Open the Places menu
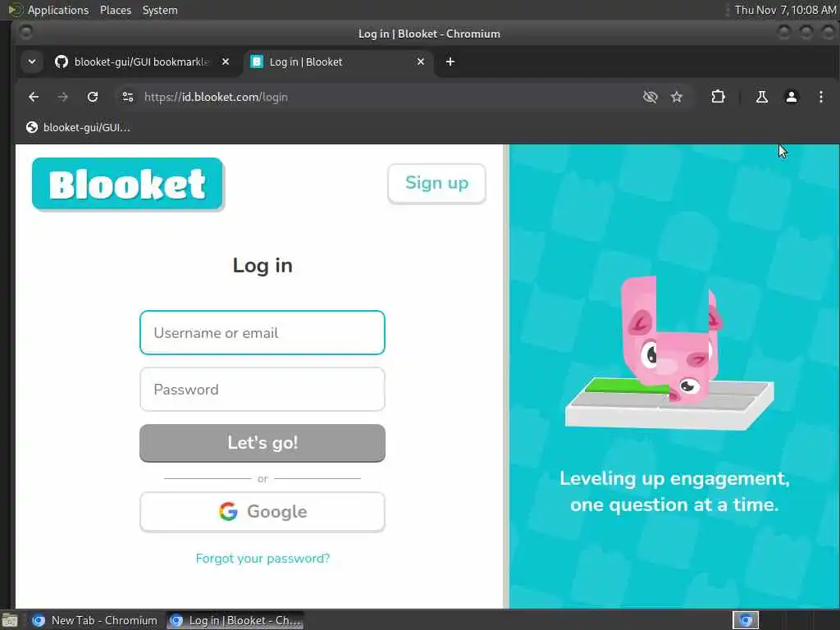 pyautogui.click(x=116, y=10)
